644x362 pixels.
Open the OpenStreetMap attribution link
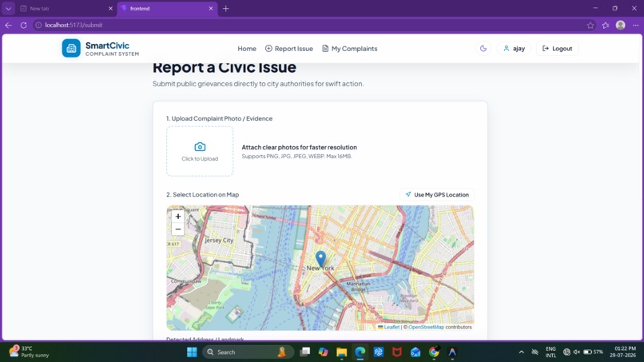(x=426, y=327)
